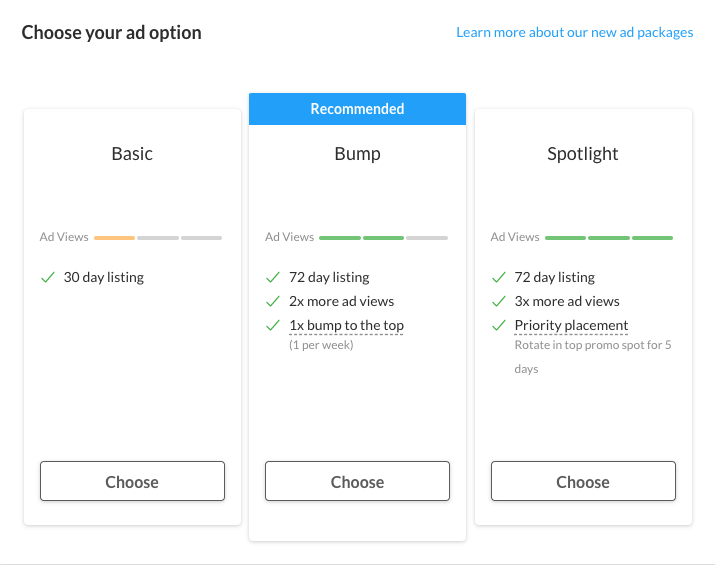The width and height of the screenshot is (715, 565).
Task: Click the Basic package title
Action: coord(132,154)
